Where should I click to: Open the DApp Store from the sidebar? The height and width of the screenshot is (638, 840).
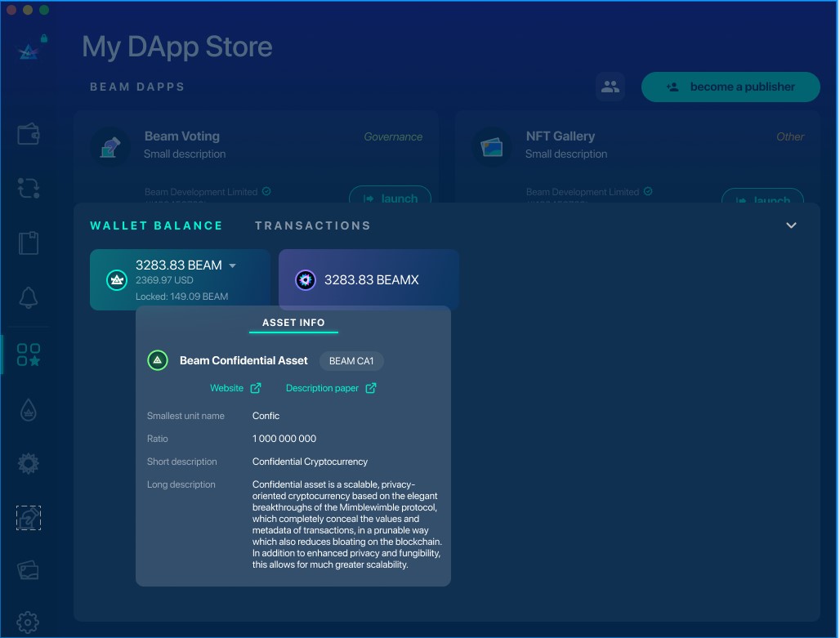(x=29, y=355)
